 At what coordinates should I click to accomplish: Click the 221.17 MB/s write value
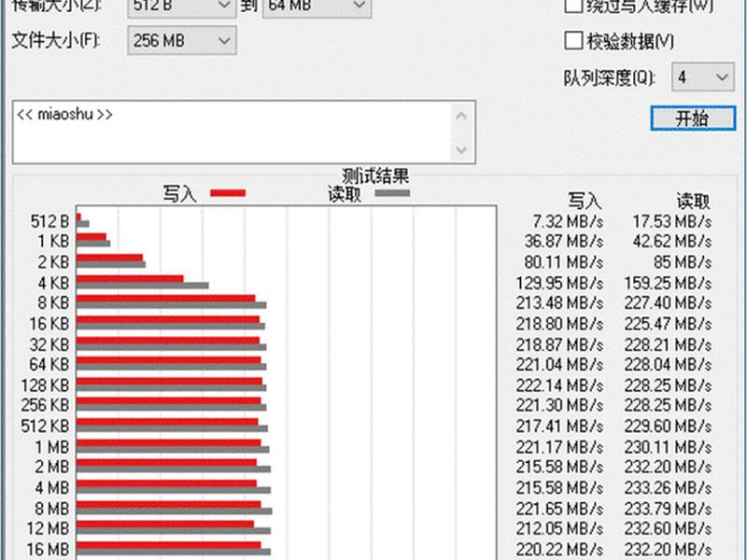coord(559,447)
